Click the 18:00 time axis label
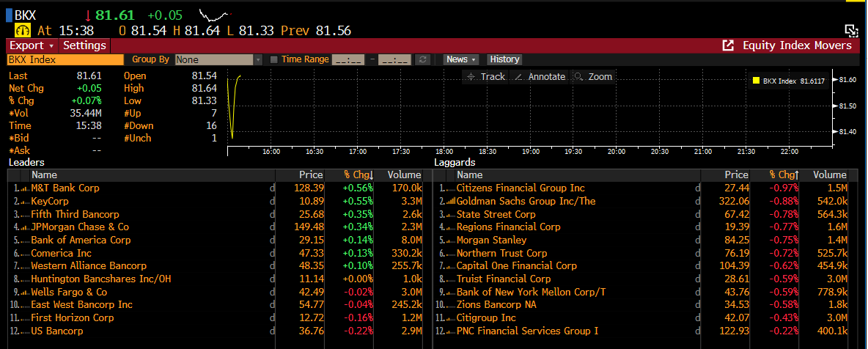Screen dimensions: 868x349 [x=444, y=151]
